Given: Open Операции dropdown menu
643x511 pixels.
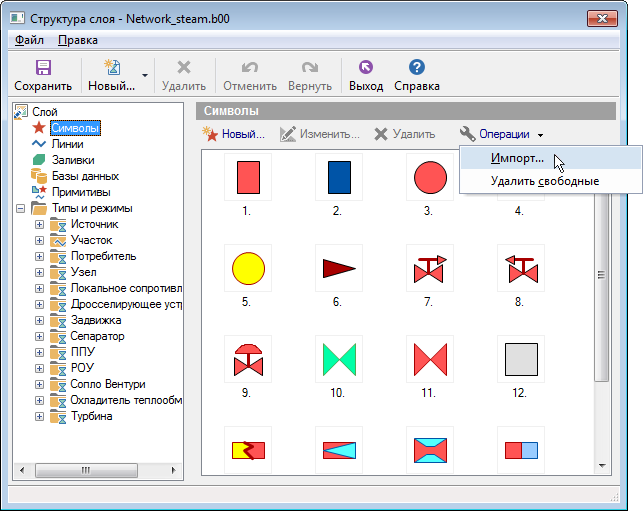Looking at the screenshot, I should (502, 134).
